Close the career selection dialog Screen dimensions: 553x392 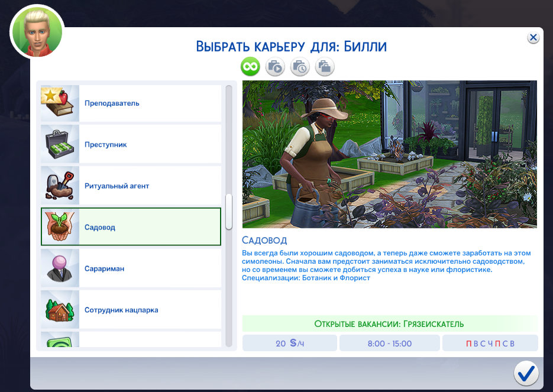[x=533, y=37]
